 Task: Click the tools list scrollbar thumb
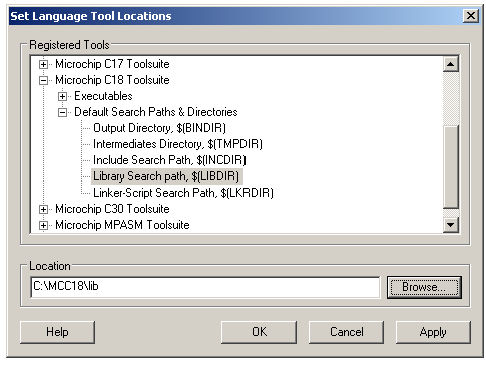pyautogui.click(x=451, y=167)
